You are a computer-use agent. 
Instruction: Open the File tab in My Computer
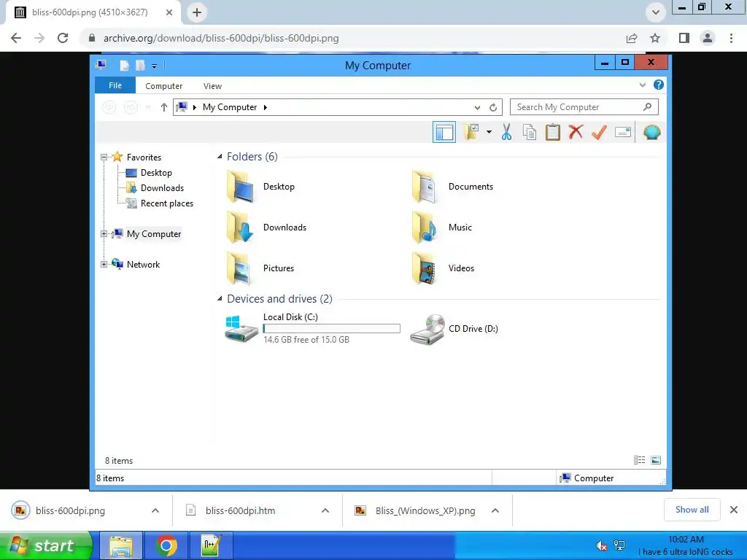pos(115,85)
